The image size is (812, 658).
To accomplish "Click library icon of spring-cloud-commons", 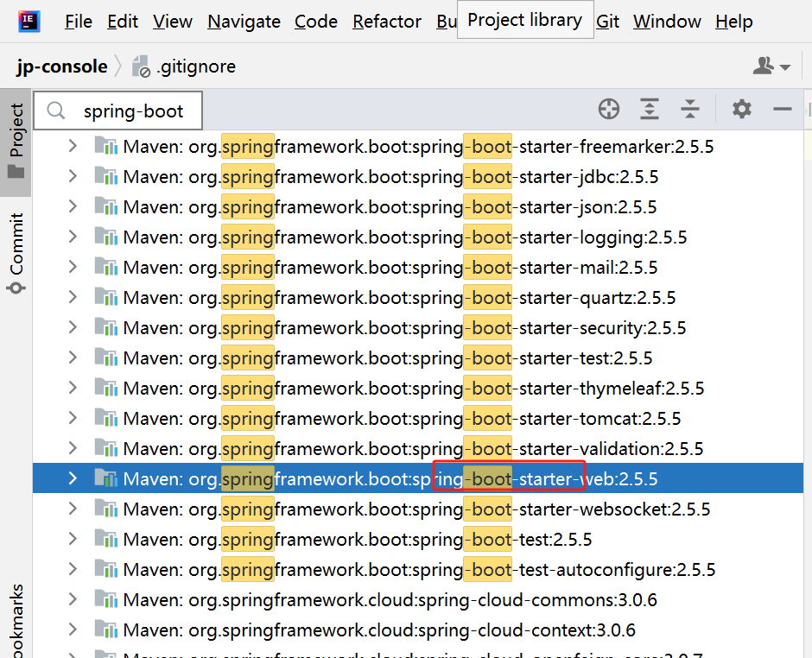I will pyautogui.click(x=106, y=599).
